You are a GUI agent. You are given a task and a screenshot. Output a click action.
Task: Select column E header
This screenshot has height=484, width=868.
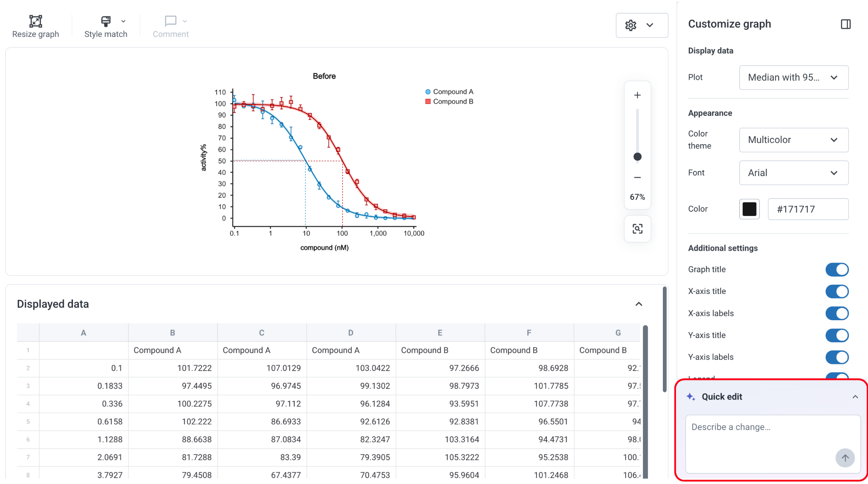pyautogui.click(x=440, y=333)
